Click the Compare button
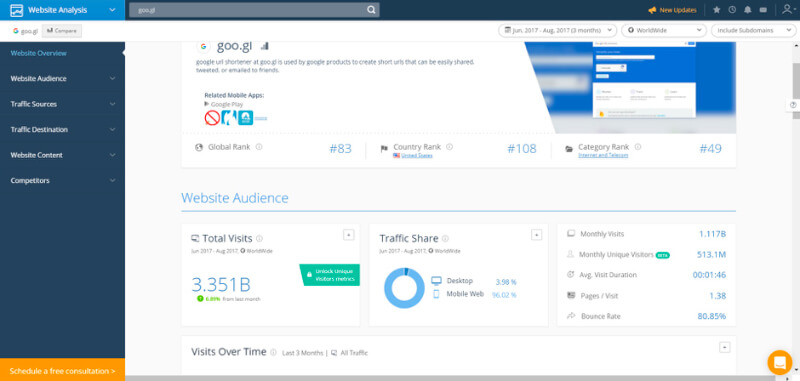Viewport: 800px width, 381px height. tap(62, 31)
